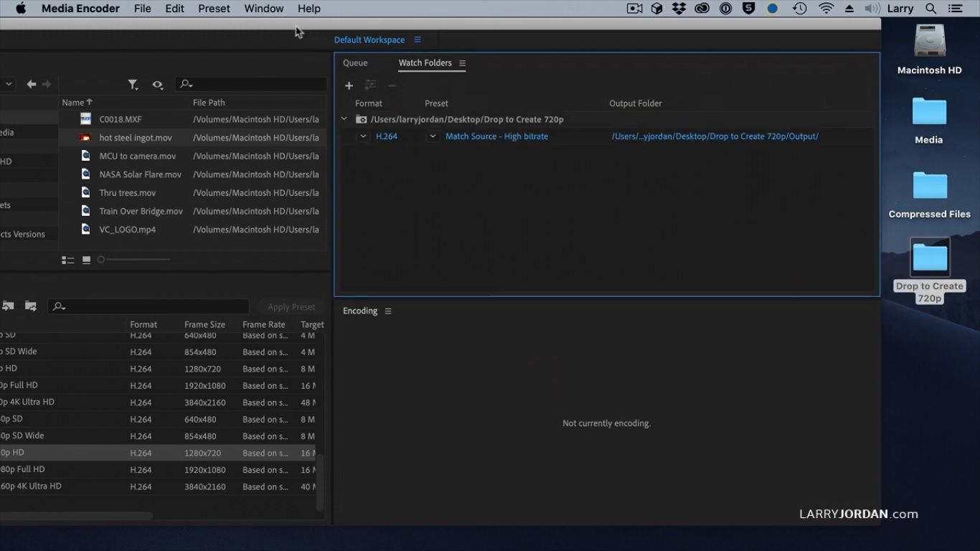Open the Watch Folders panel menu icon
Viewport: 980px width, 551px height.
463,63
